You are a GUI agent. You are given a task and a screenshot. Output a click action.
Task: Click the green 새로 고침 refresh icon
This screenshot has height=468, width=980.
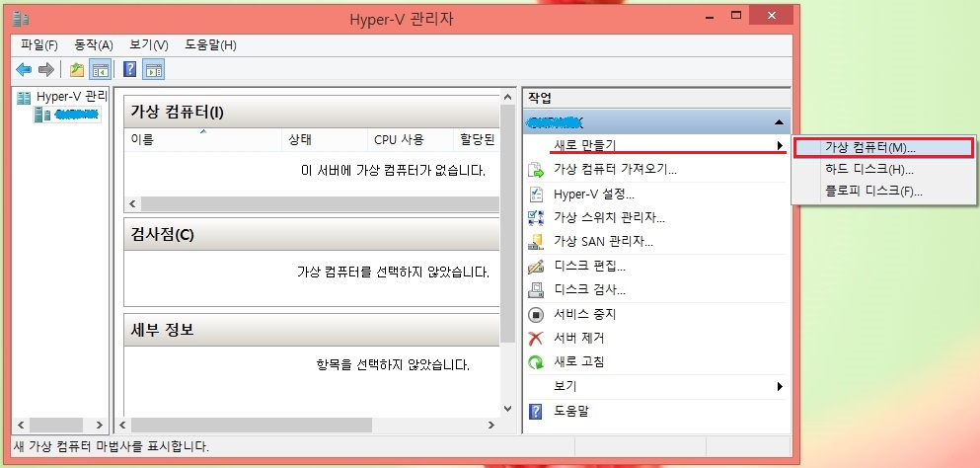(536, 361)
